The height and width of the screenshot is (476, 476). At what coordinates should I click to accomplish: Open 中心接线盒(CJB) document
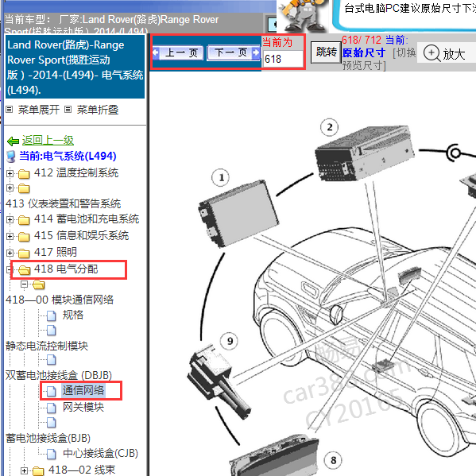click(100, 453)
